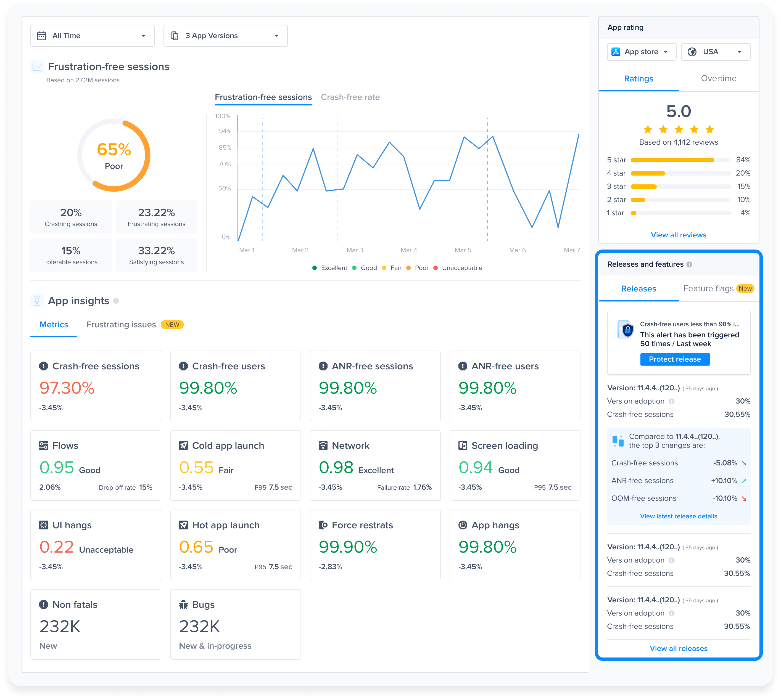The width and height of the screenshot is (781, 700).
Task: Click the chart icon next to Frustration-free sessions heading
Action: pos(37,67)
